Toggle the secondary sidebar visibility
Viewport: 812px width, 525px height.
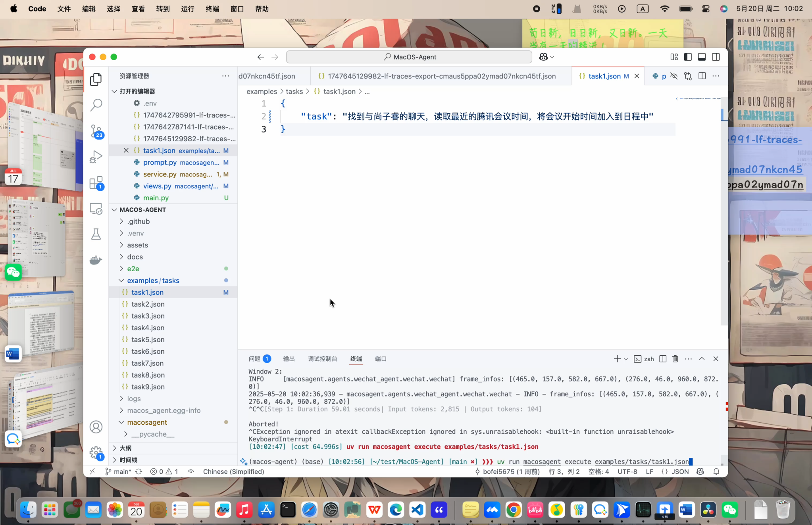pyautogui.click(x=716, y=57)
